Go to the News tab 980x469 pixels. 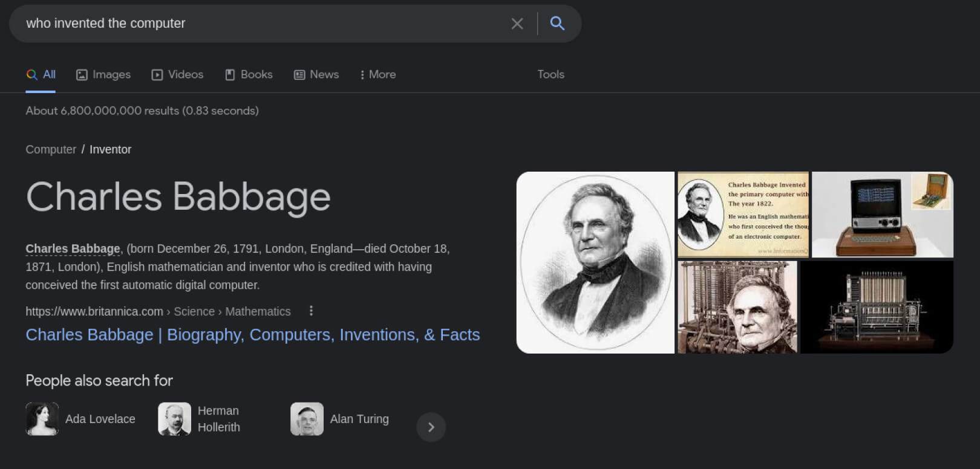(x=316, y=74)
